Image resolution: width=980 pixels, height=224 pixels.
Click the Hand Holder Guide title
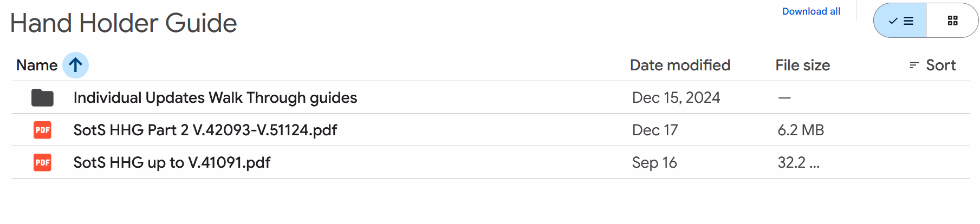124,23
